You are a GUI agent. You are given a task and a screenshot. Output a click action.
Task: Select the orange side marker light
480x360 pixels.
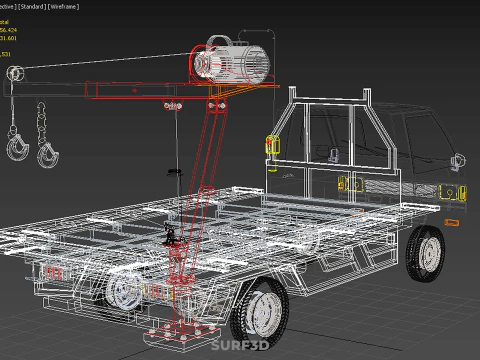452,222
